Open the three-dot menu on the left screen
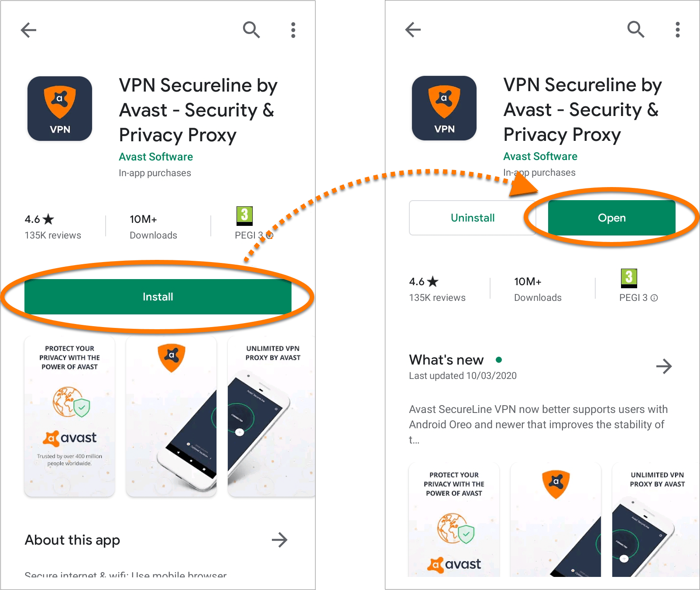 (x=293, y=30)
